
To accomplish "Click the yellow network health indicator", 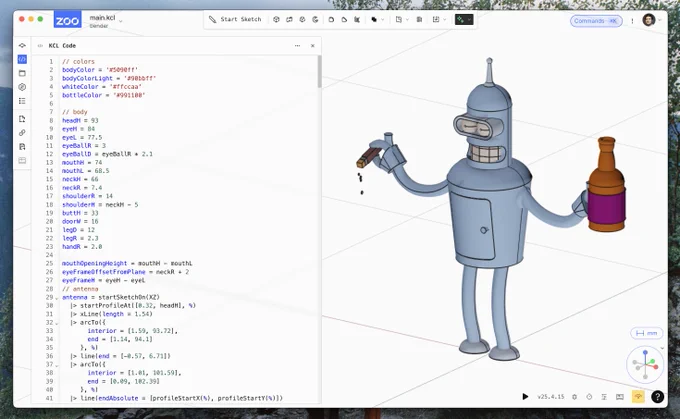I will [x=638, y=396].
